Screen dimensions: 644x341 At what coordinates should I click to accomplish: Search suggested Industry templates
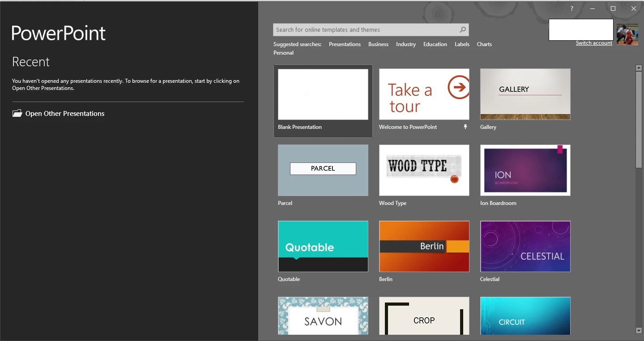[406, 44]
